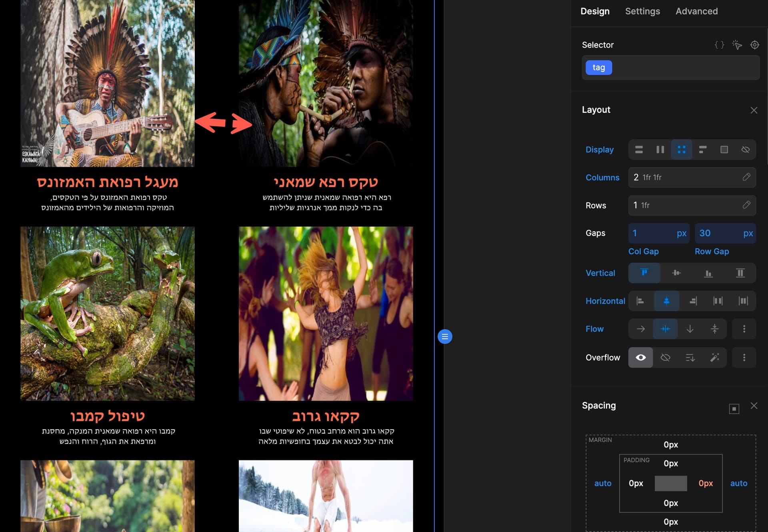
Task: Select the dancing woman image on canvas
Action: click(326, 314)
